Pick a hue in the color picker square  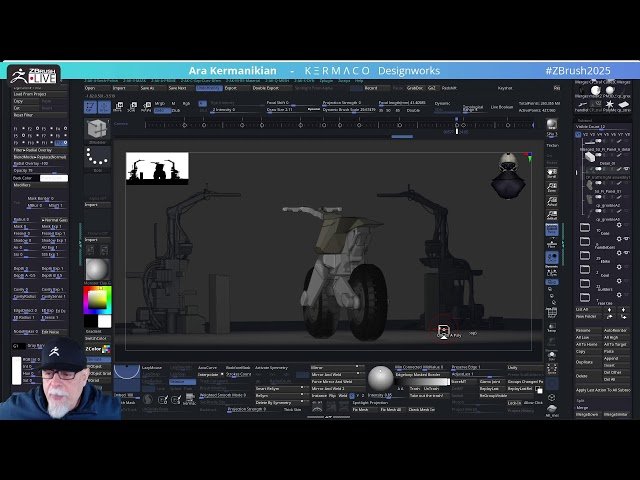tap(97, 300)
